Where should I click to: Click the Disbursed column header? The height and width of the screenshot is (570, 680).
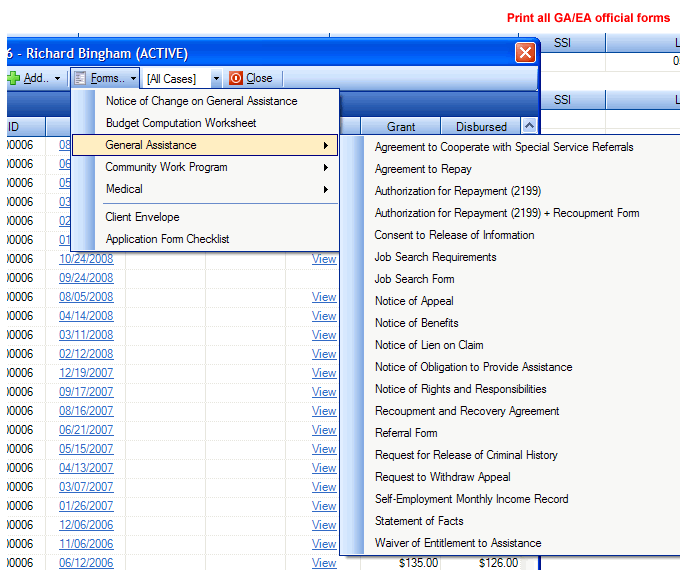click(x=481, y=127)
